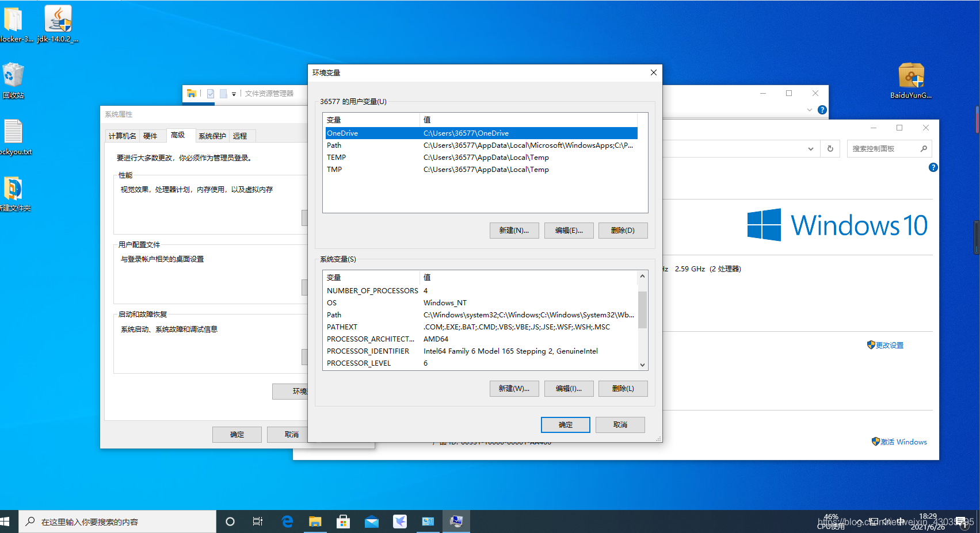Click the 更改设置 link
The image size is (980, 533).
[x=890, y=345]
